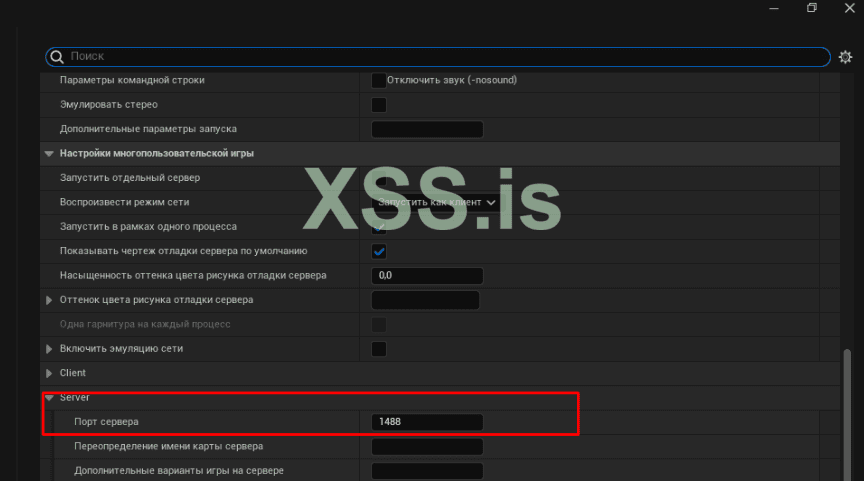Select the Параметры командной строки label
The width and height of the screenshot is (864, 481).
click(132, 80)
